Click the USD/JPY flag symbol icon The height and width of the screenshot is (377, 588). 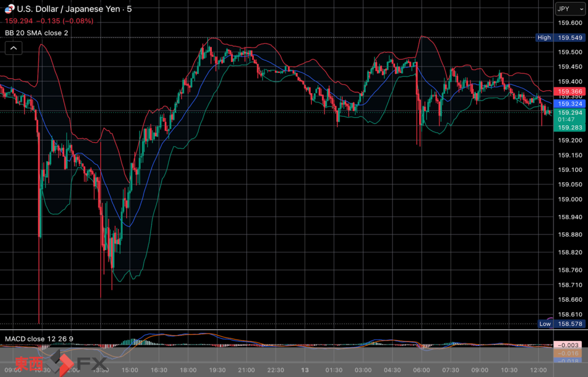point(9,9)
